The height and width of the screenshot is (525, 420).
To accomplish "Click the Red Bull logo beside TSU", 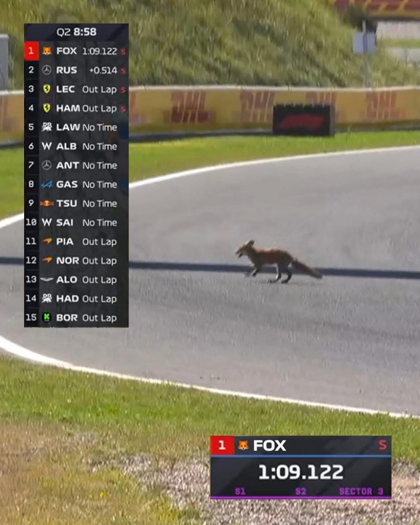I will coord(47,203).
